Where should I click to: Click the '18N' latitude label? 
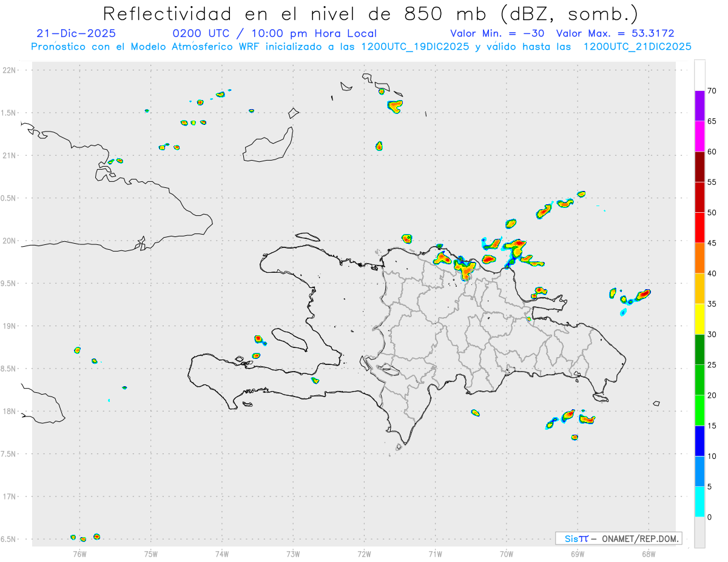(10, 411)
